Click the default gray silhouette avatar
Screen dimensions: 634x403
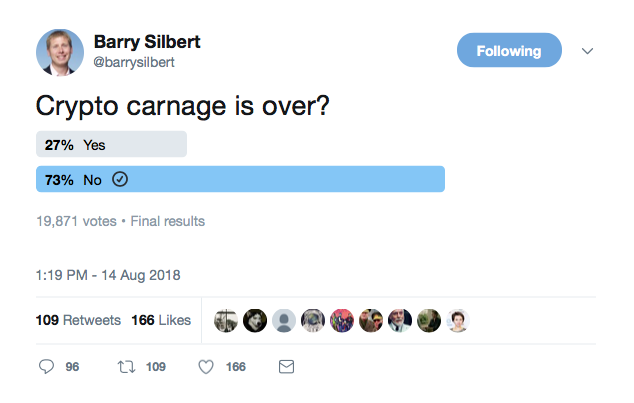coord(284,321)
